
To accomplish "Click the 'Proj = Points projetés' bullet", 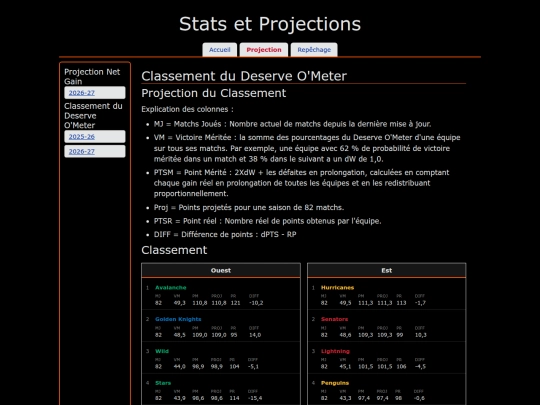I will coord(249,208).
